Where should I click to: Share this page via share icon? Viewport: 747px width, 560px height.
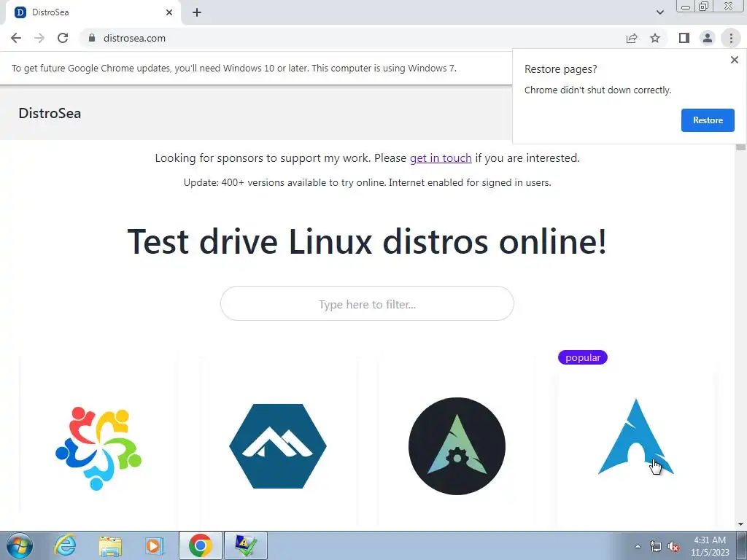(632, 38)
